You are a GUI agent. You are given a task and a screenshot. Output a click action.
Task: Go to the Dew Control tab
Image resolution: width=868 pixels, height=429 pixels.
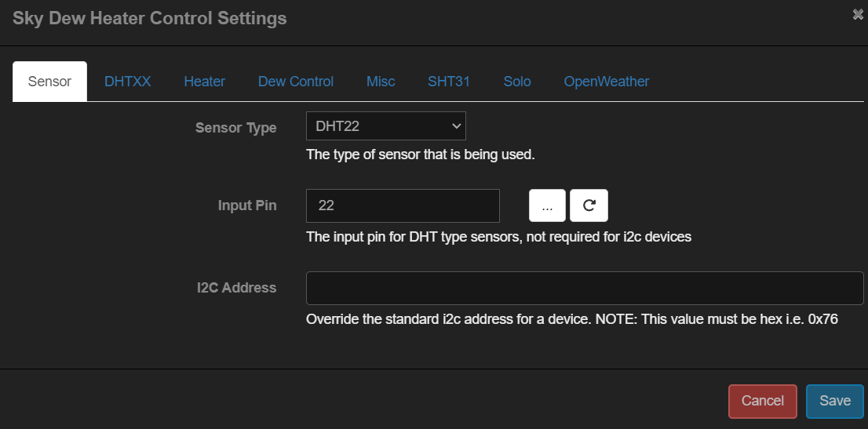coord(295,82)
